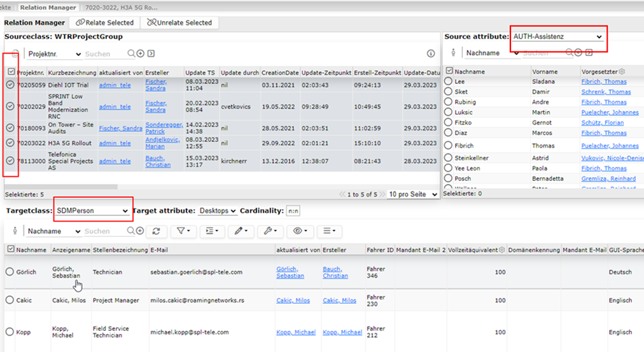This screenshot has height=352, width=644.
Task: Toggle select-all checkbox in the source attribute list
Action: (449, 71)
